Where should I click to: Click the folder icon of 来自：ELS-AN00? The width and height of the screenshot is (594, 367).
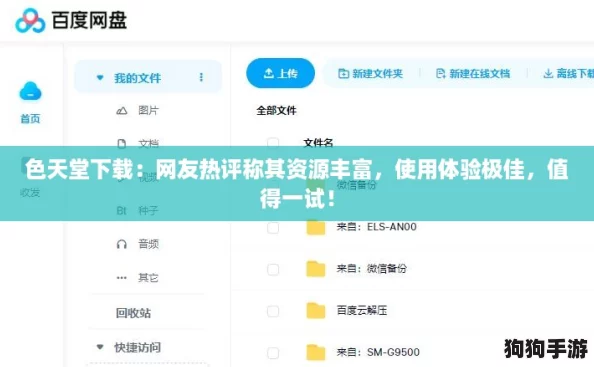316,227
